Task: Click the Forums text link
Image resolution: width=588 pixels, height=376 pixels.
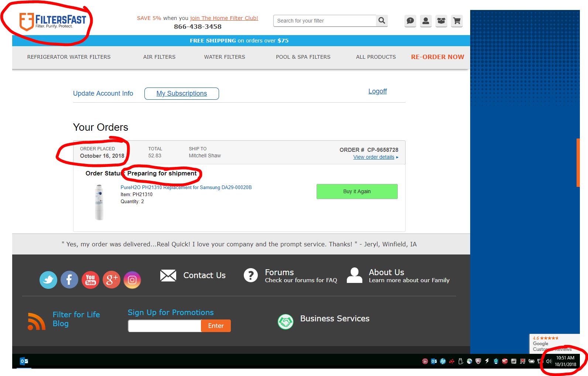Action: pyautogui.click(x=279, y=272)
